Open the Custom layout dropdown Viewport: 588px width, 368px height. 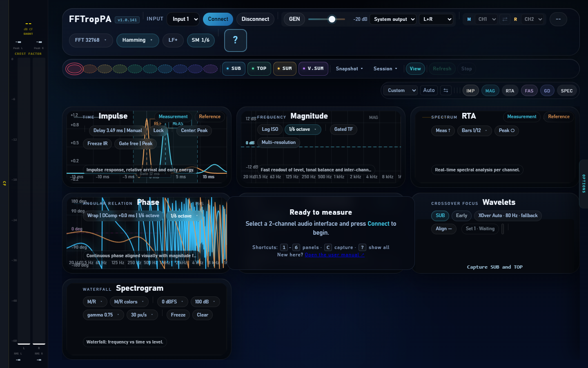401,90
